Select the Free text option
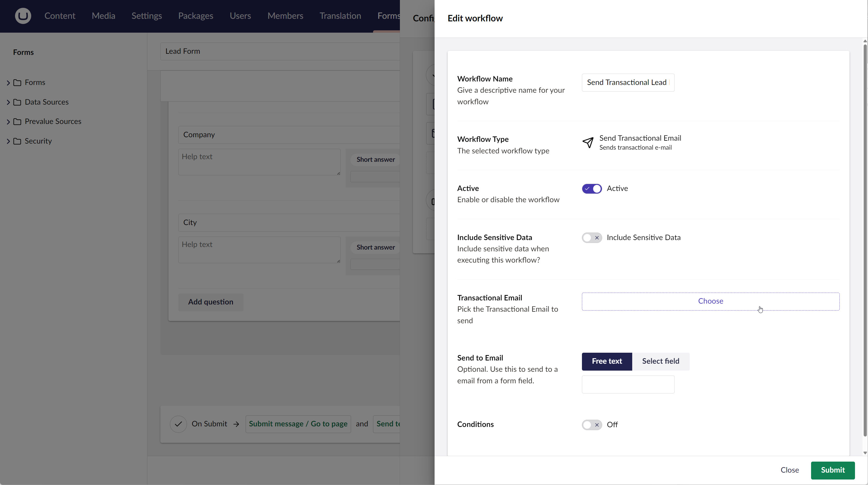This screenshot has height=485, width=868. tap(607, 361)
